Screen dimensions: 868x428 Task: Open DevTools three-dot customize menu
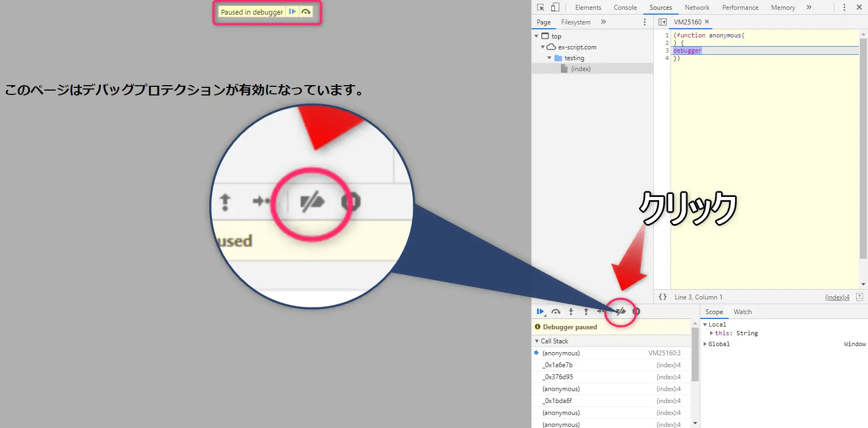click(844, 8)
